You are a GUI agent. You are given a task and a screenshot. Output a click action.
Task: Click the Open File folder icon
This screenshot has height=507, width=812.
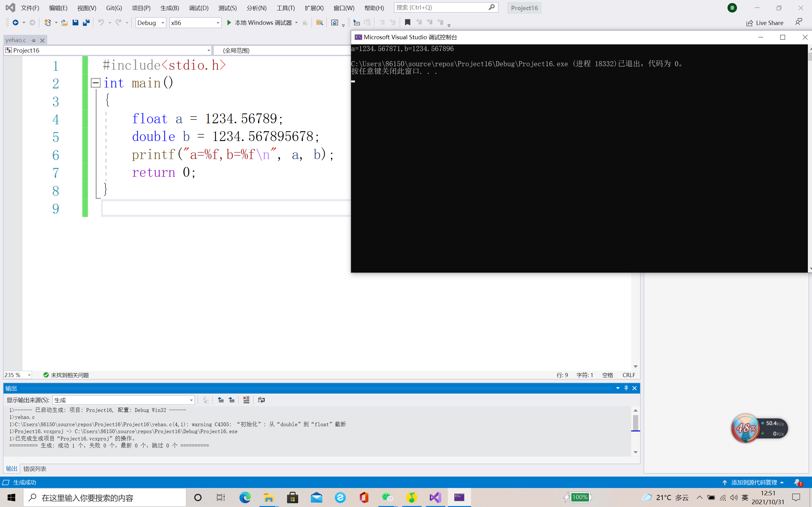click(64, 22)
